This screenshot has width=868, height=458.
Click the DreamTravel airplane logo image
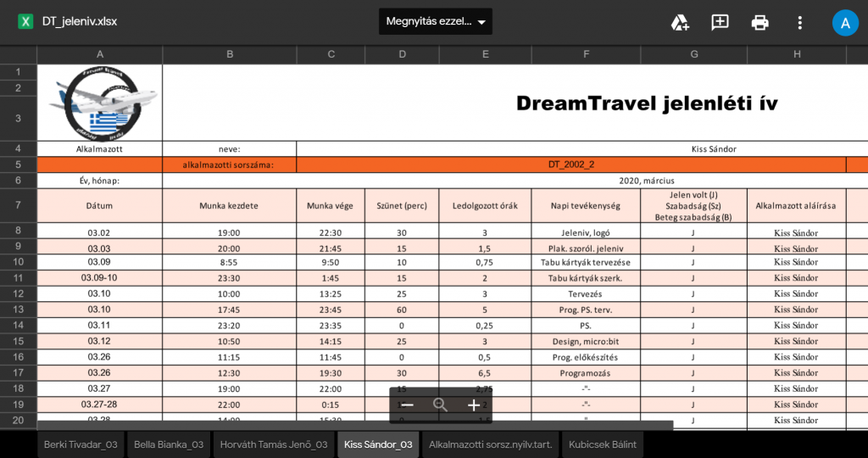click(100, 103)
